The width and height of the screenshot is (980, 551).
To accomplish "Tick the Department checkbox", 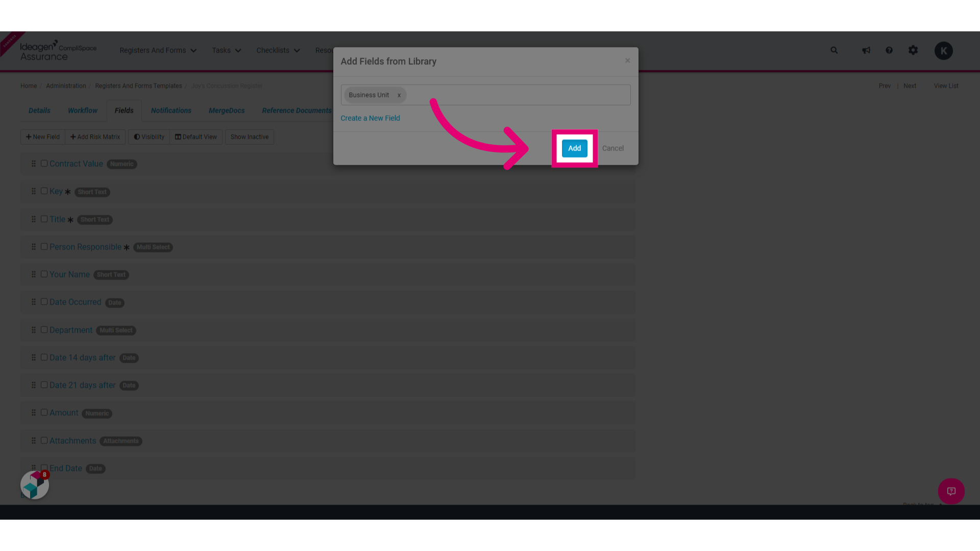I will point(44,330).
